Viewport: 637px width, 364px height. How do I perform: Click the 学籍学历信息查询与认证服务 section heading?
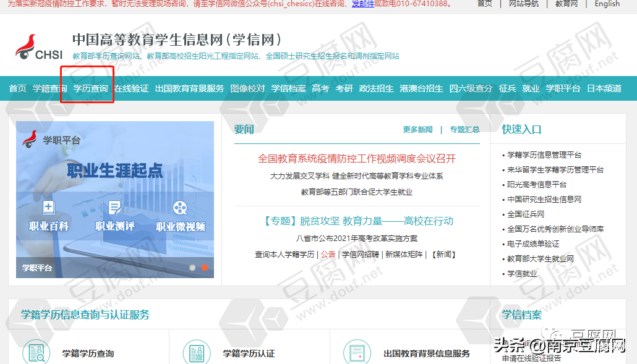[x=85, y=315]
